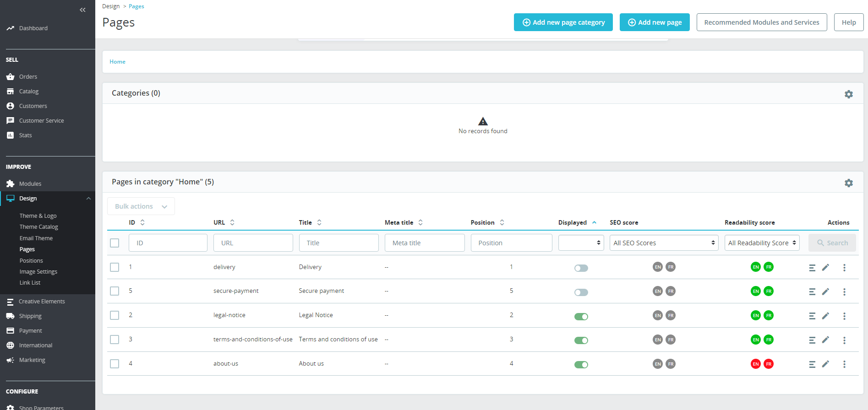
Task: Click Add new page category button
Action: point(563,22)
